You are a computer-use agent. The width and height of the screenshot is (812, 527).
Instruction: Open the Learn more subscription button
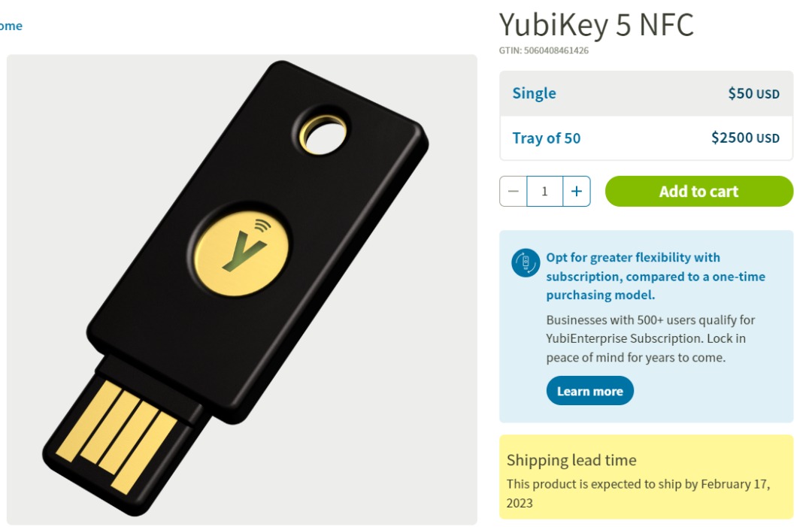tap(590, 391)
